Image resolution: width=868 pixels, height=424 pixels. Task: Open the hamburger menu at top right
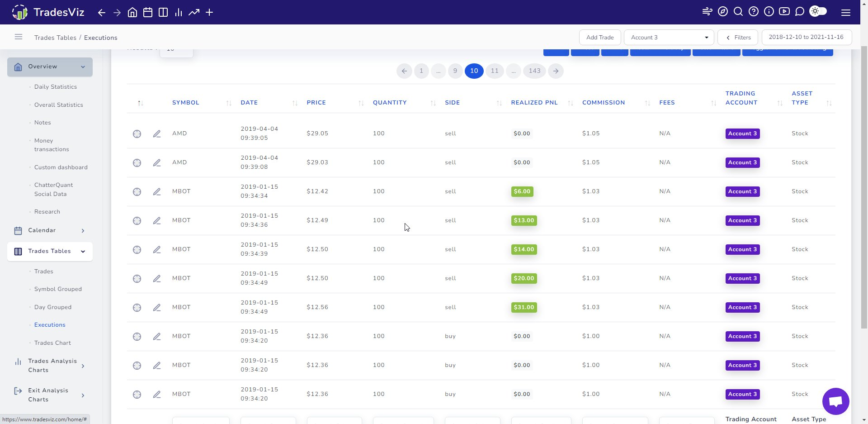pos(846,13)
